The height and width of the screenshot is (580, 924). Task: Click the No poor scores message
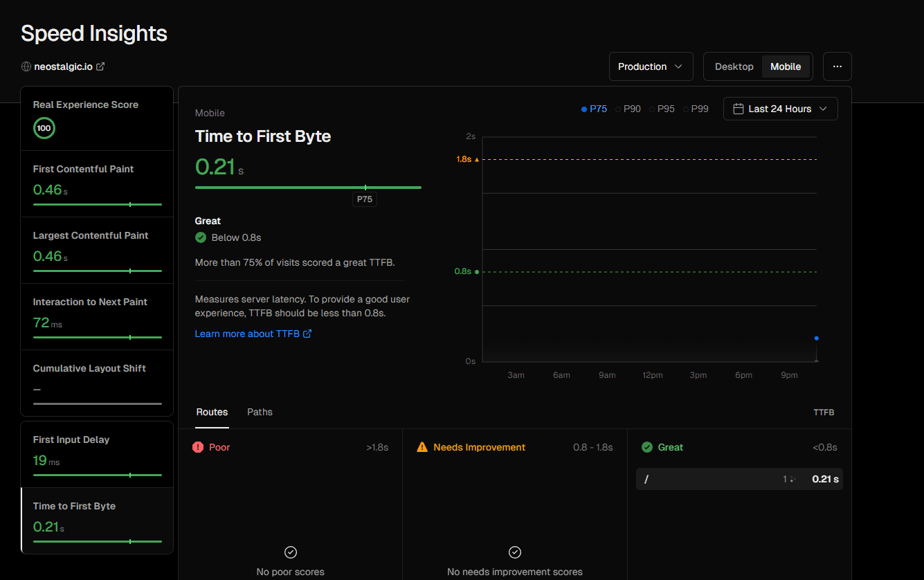point(291,572)
